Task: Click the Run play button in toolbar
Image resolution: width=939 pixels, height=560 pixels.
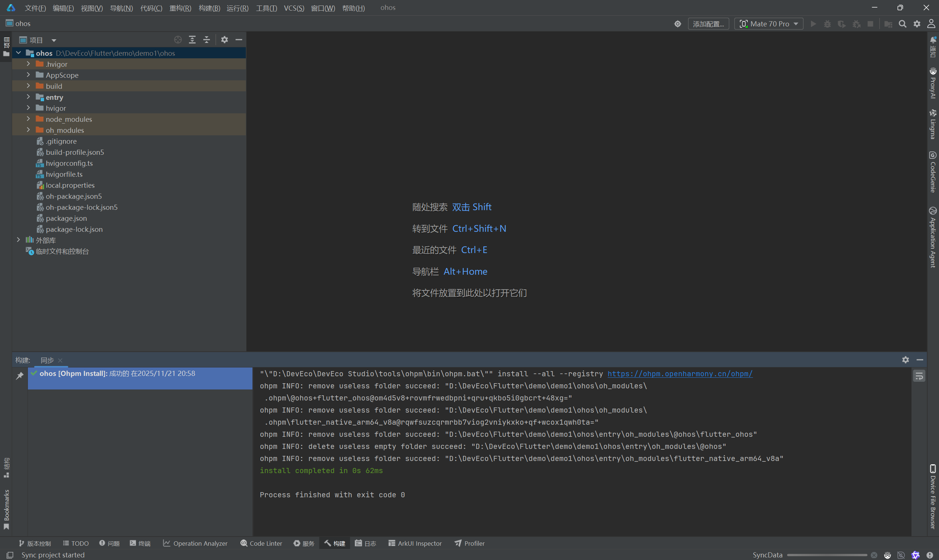Action: tap(814, 24)
